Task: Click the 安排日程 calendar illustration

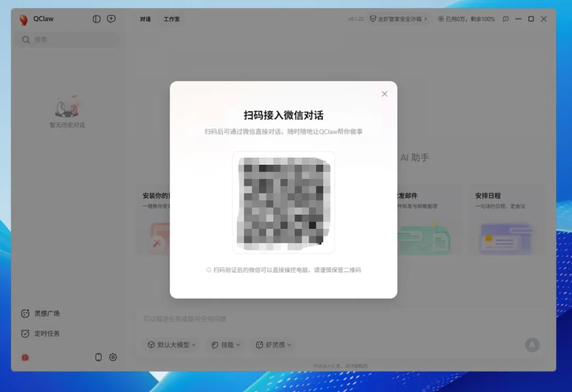Action: (x=506, y=238)
